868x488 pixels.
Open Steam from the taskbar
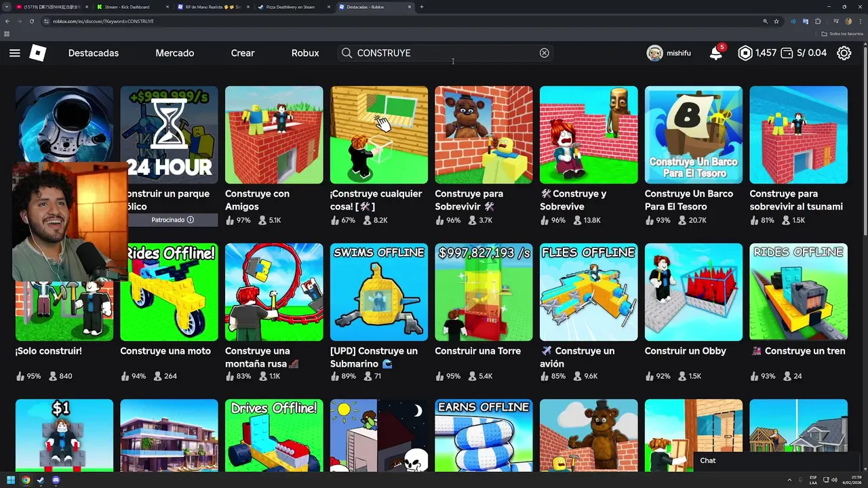(41, 480)
